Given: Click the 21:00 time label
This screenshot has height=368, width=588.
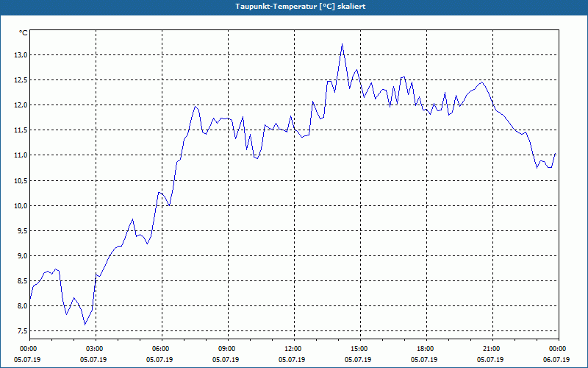Looking at the screenshot, I should [492, 349].
